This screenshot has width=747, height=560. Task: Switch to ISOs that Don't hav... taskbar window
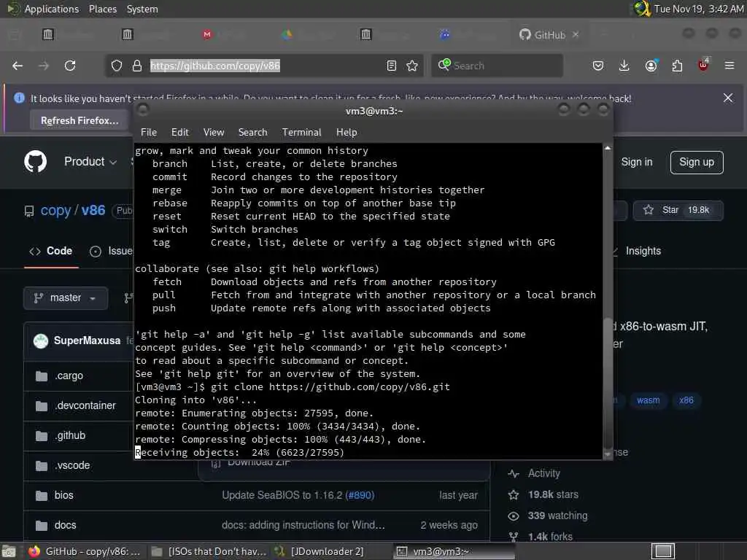(x=209, y=551)
